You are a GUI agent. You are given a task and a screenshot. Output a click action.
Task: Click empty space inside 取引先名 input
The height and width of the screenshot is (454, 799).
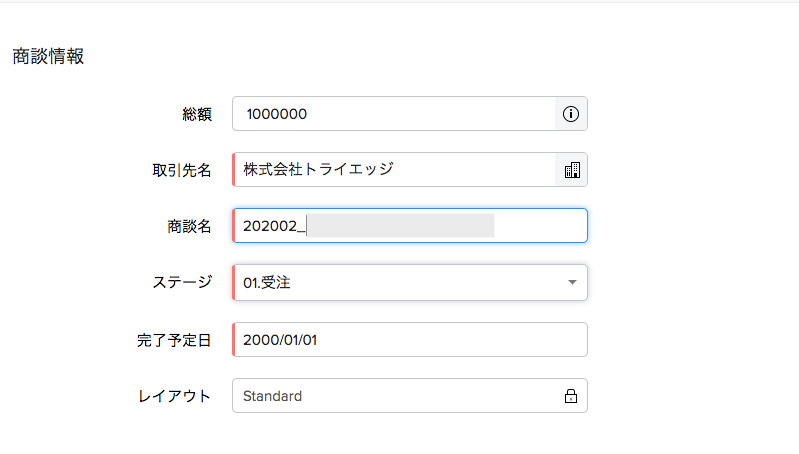click(x=474, y=170)
